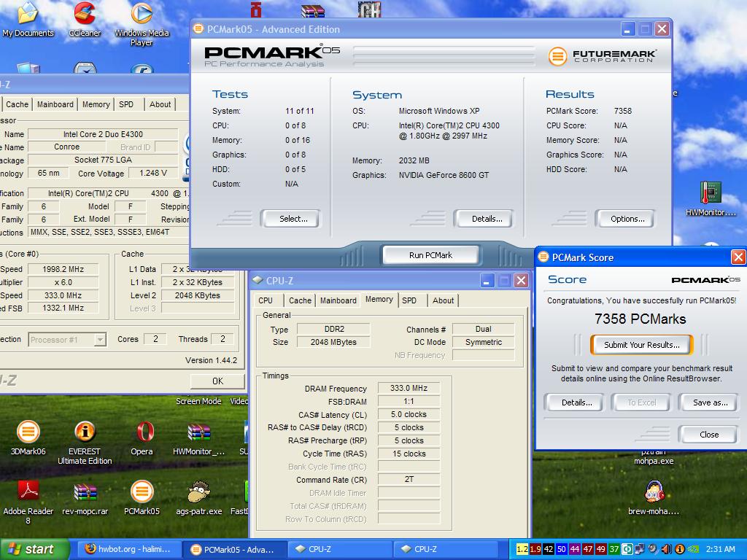Click System Details... button in PCMark05
This screenshot has height=560, width=747.
483,219
